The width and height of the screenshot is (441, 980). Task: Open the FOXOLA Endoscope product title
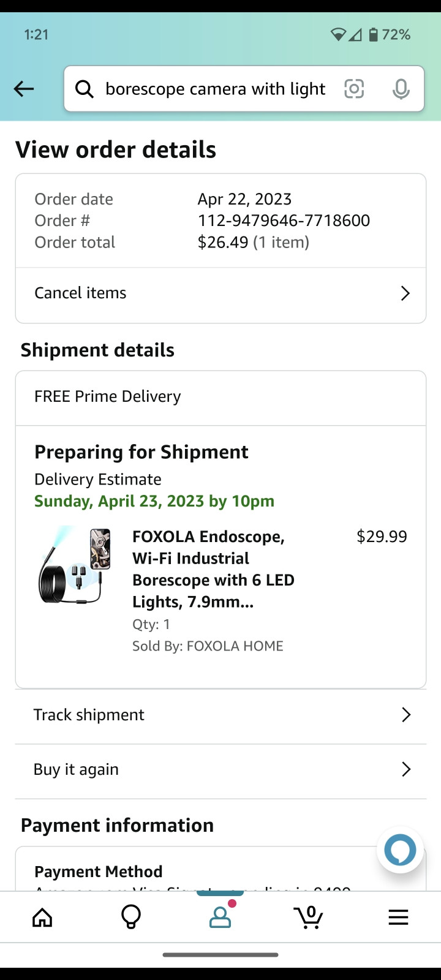pyautogui.click(x=213, y=569)
